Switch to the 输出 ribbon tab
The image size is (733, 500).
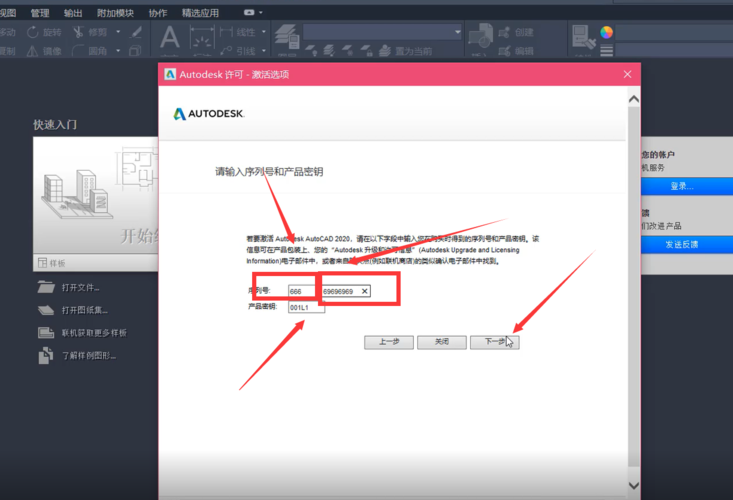click(73, 13)
